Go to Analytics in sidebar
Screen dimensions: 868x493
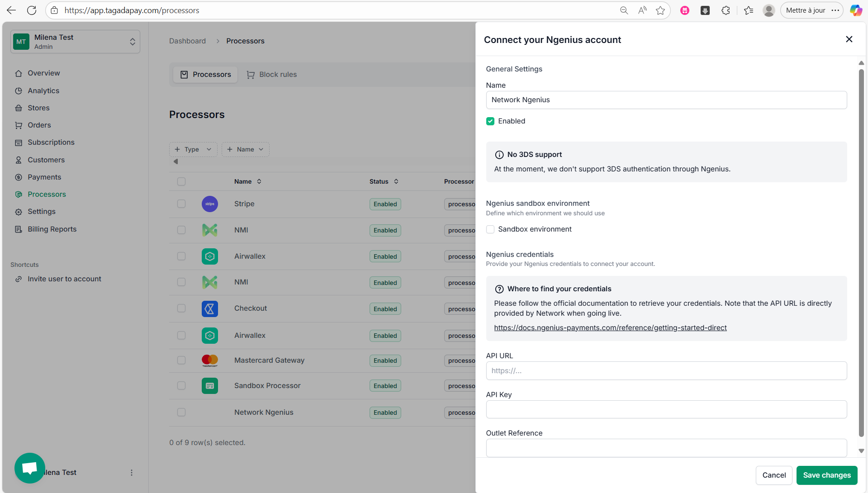coord(43,90)
